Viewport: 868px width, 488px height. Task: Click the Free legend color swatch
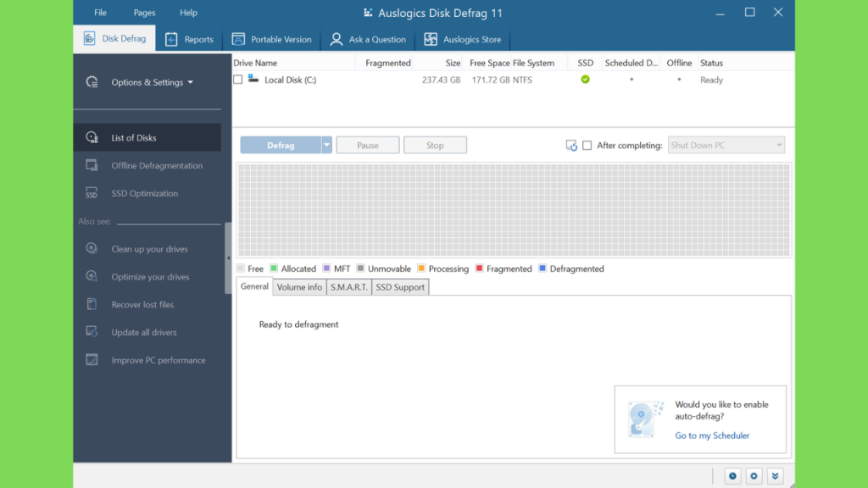[x=240, y=269]
